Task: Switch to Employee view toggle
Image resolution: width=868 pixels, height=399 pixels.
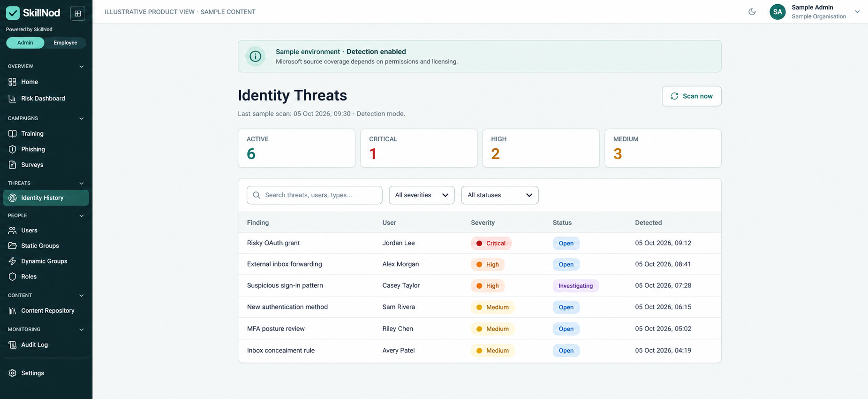Action: click(x=65, y=43)
